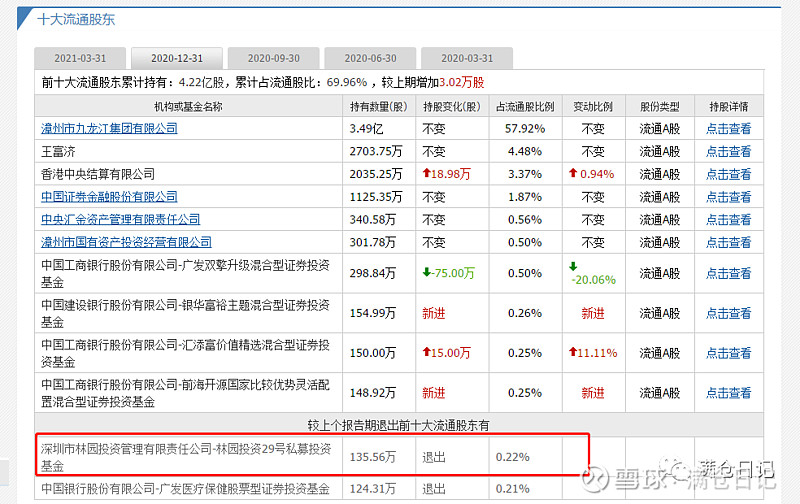The image size is (800, 504).
Task: Click 广发双擎升级混合型证券投资基金 fund name
Action: click(186, 273)
